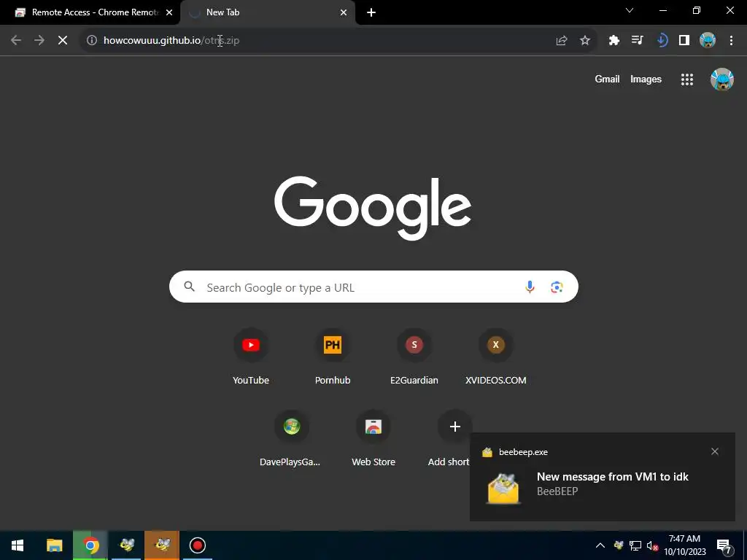Open first BeeBEEP taskbar icon
The height and width of the screenshot is (560, 747).
point(126,545)
